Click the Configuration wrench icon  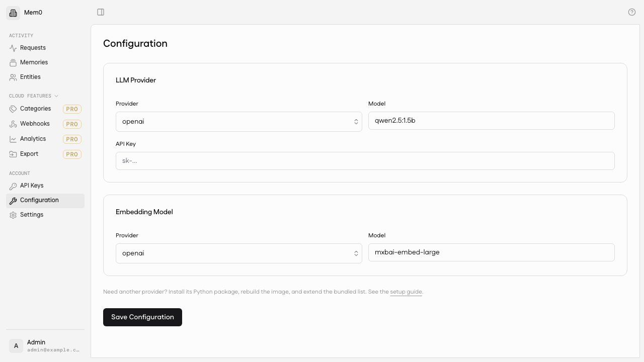[13, 201]
